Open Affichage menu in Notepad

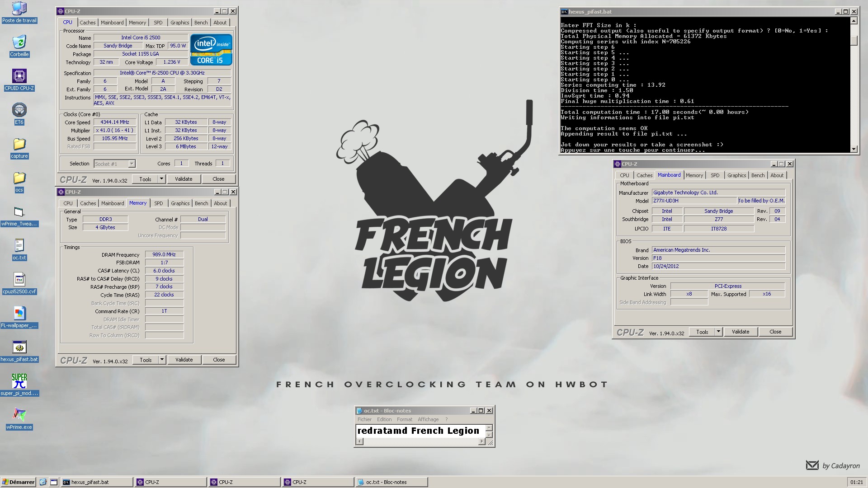pyautogui.click(x=428, y=419)
